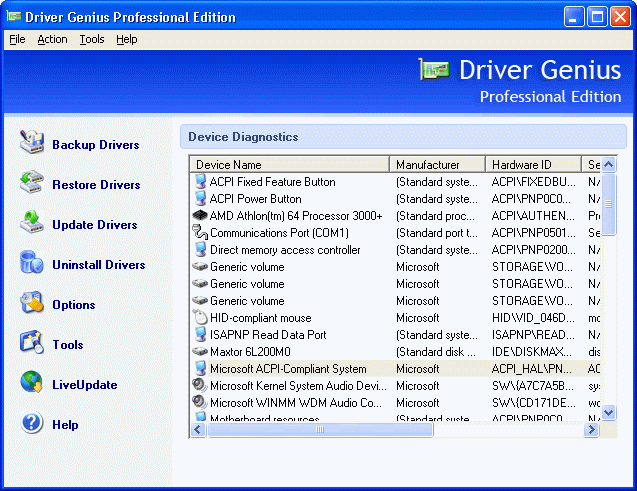The height and width of the screenshot is (491, 637).
Task: Click the mouse icon for HID-compliant mouse
Action: 200,317
